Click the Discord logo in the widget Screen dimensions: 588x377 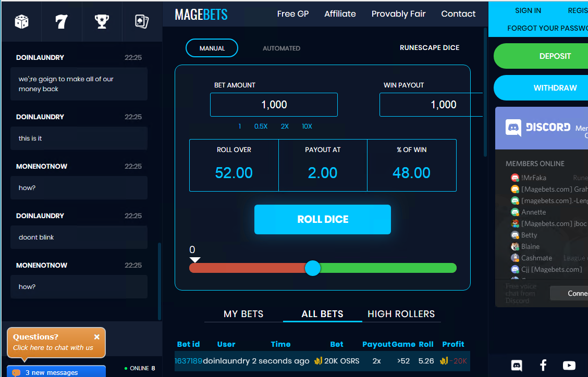pos(538,128)
